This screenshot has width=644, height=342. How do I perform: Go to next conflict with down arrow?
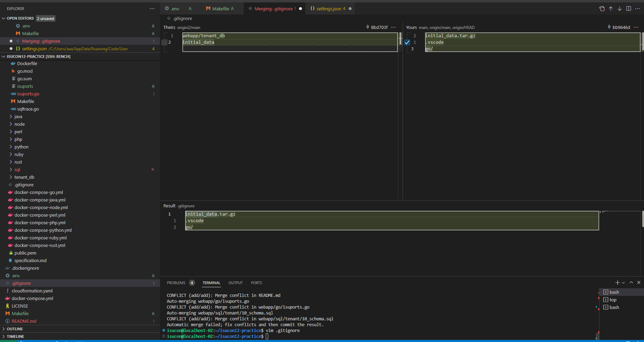coord(620,9)
